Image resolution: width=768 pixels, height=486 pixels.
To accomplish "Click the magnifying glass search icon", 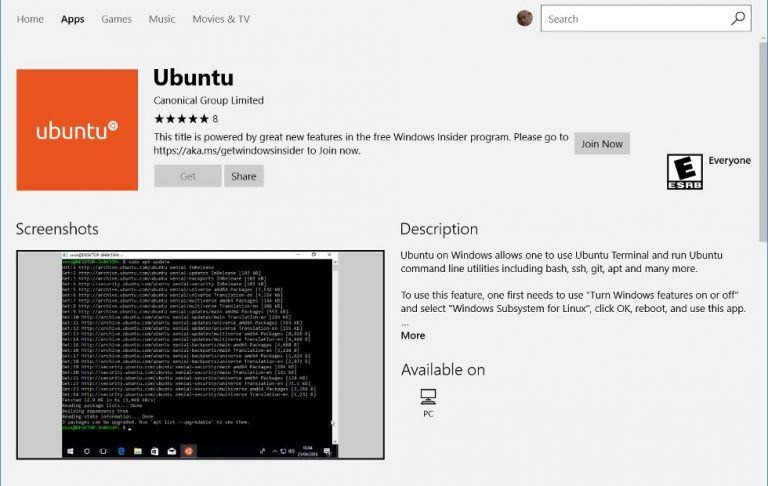I will [x=738, y=19].
